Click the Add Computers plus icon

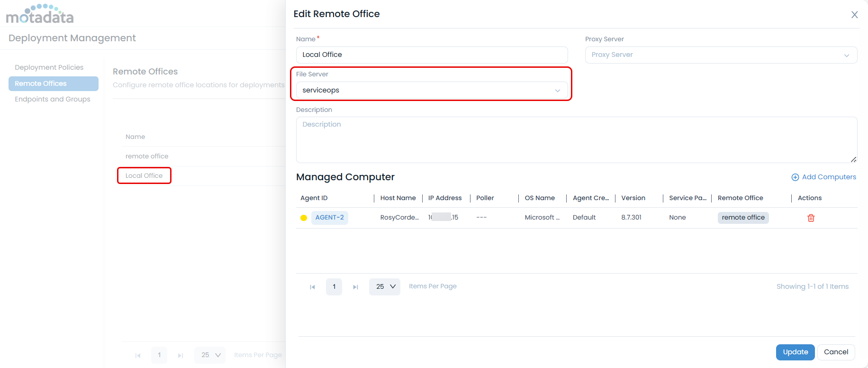(x=795, y=177)
